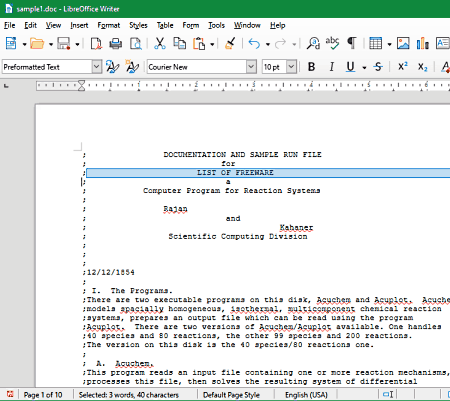Expand the Open recent documents arrow
The image size is (450, 401).
51,44
